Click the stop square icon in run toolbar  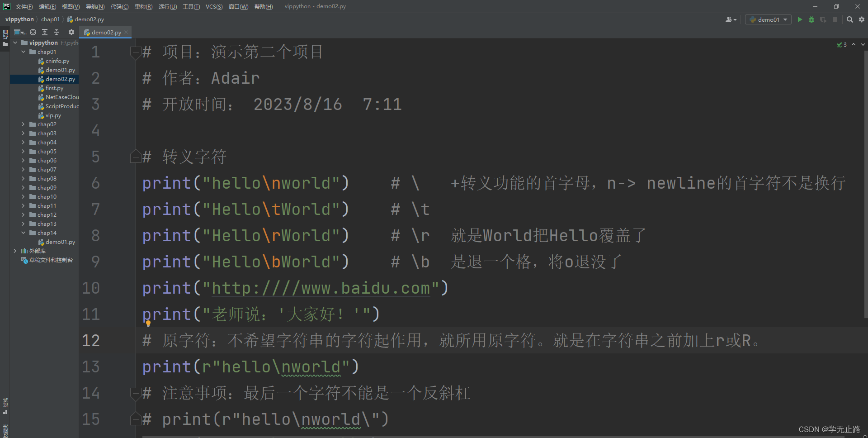[x=835, y=19]
